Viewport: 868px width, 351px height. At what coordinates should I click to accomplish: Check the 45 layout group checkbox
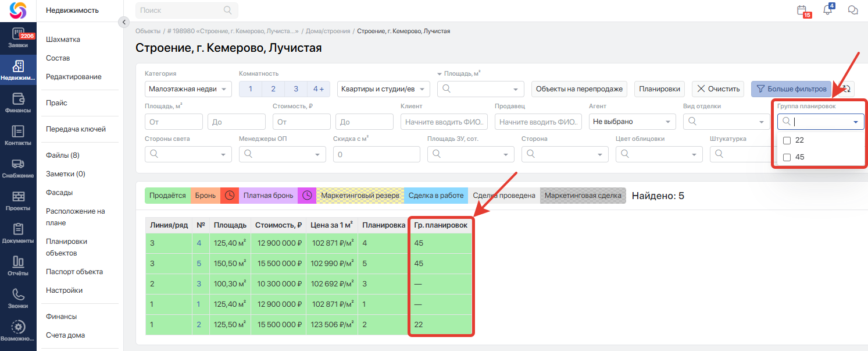787,157
